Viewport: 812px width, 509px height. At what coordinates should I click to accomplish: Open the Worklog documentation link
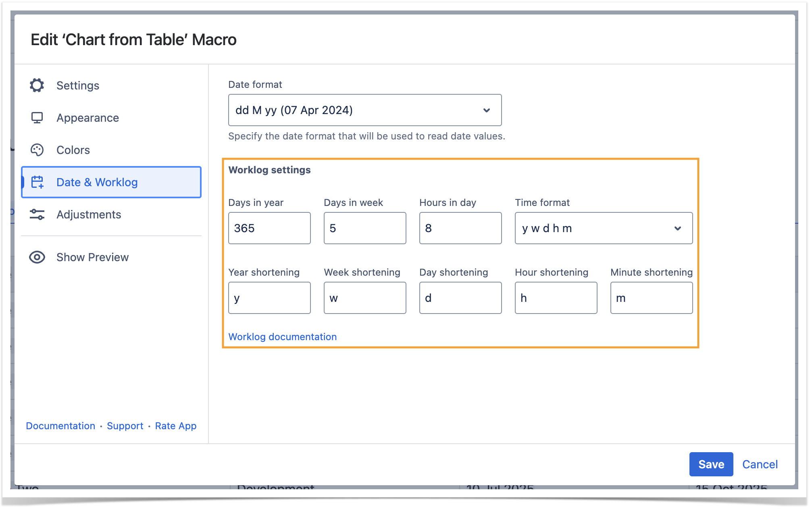282,337
